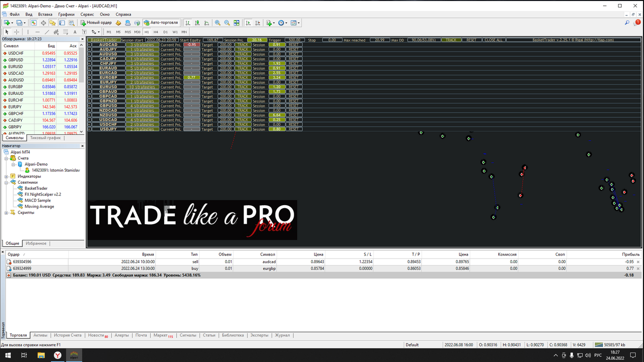Select the EURUSD row in Market Watch
The width and height of the screenshot is (644, 362).
pyautogui.click(x=40, y=66)
